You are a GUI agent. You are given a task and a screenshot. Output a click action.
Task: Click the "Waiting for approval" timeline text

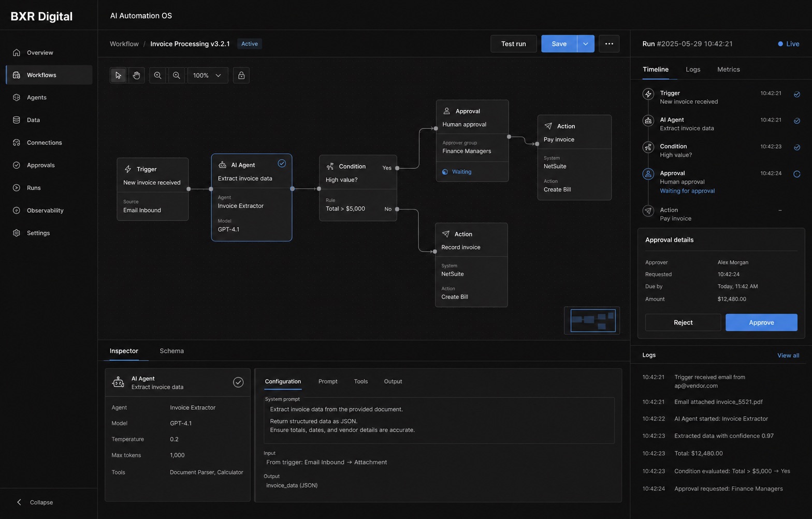[x=687, y=191]
